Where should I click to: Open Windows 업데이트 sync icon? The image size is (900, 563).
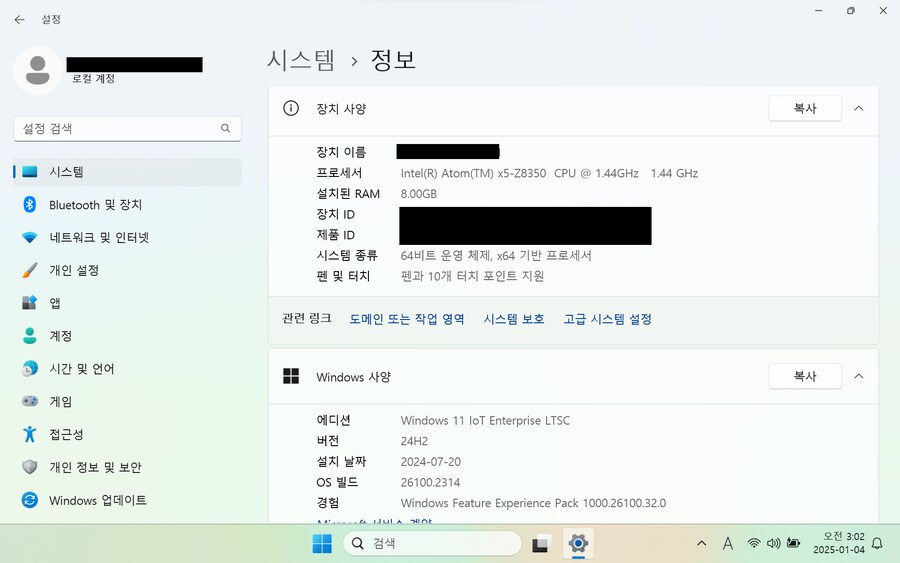30,500
